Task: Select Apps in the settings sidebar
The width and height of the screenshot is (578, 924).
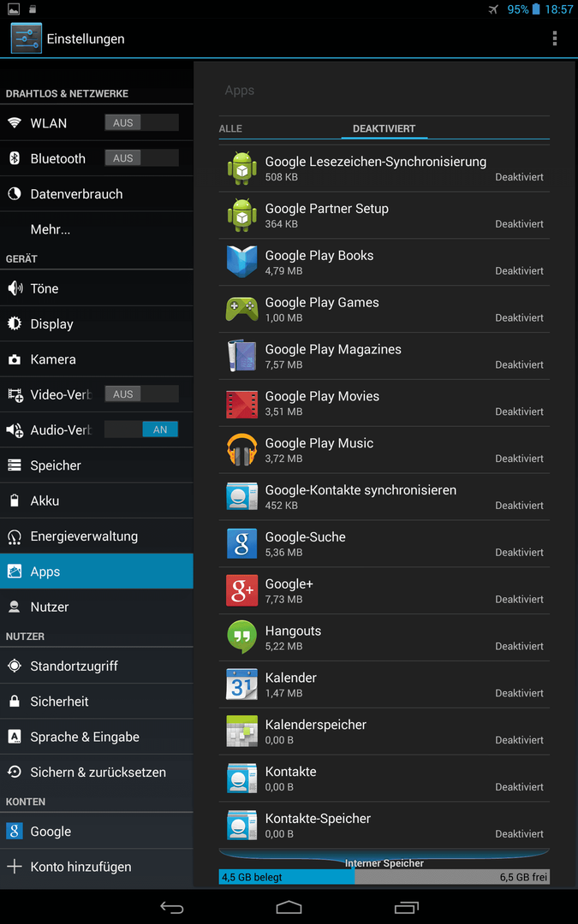Action: pos(97,572)
